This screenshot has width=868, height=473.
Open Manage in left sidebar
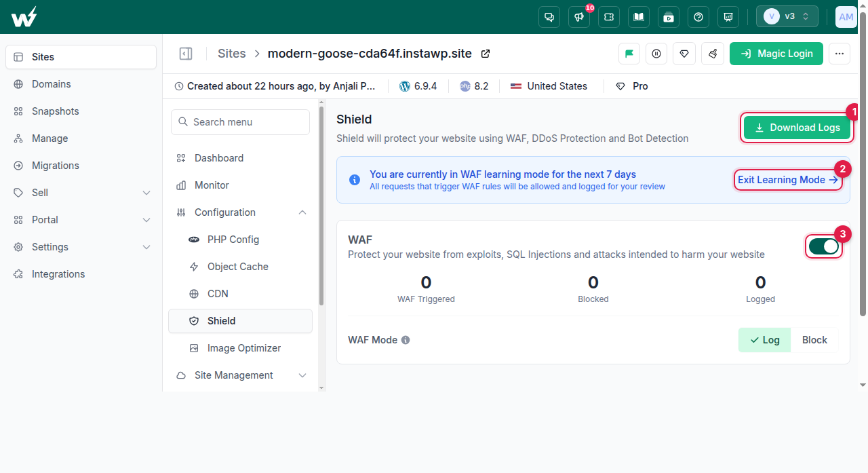pyautogui.click(x=81, y=138)
